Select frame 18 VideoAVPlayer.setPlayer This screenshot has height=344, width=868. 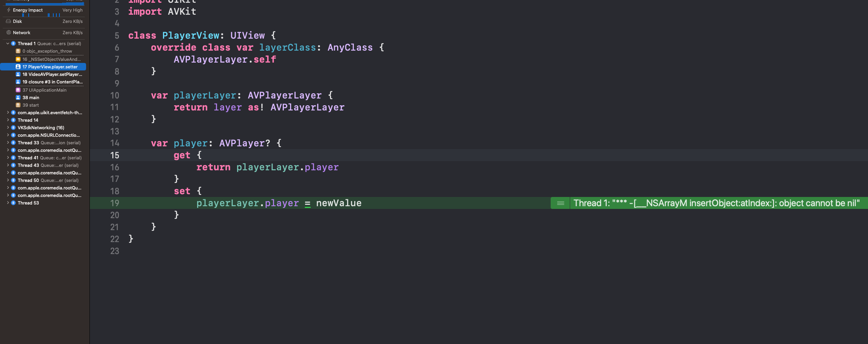tap(43, 74)
